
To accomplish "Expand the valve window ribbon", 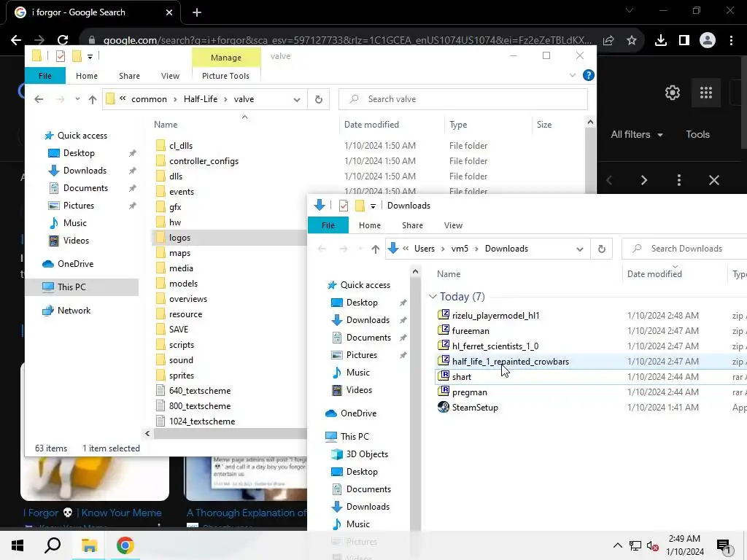I will 573,75.
